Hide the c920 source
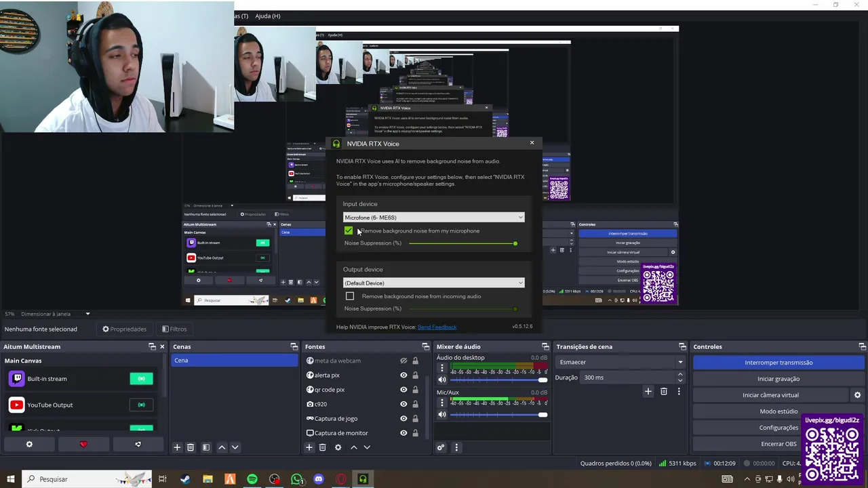 click(x=403, y=404)
